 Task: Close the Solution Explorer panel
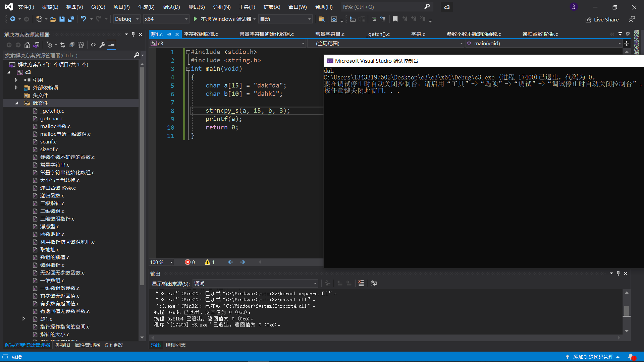tap(141, 35)
